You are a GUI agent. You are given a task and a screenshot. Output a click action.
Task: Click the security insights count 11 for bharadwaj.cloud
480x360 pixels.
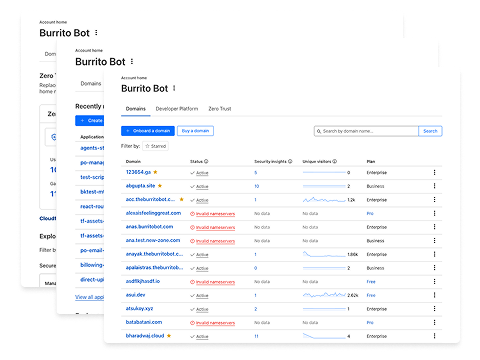tap(256, 336)
